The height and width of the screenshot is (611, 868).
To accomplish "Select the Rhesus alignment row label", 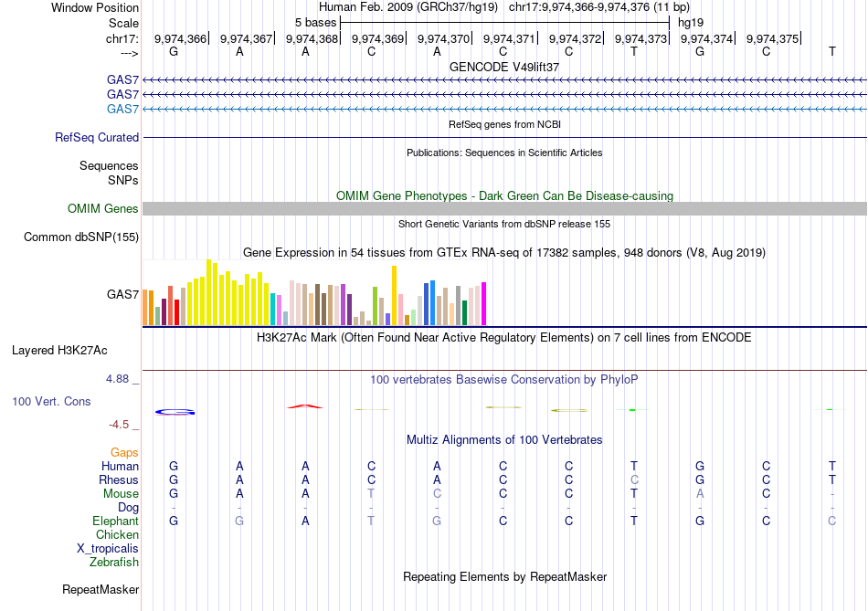I will pos(119,479).
